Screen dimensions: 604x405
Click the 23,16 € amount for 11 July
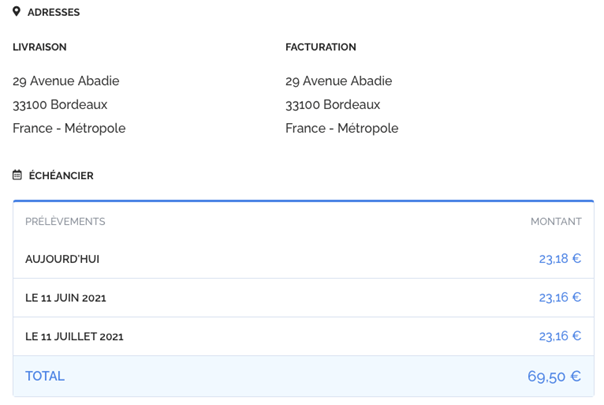pos(559,336)
